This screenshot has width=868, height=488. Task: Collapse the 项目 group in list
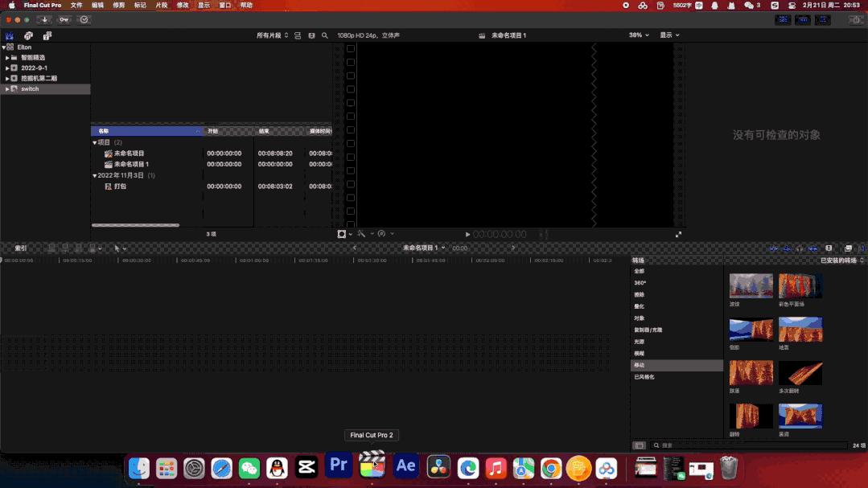(94, 142)
